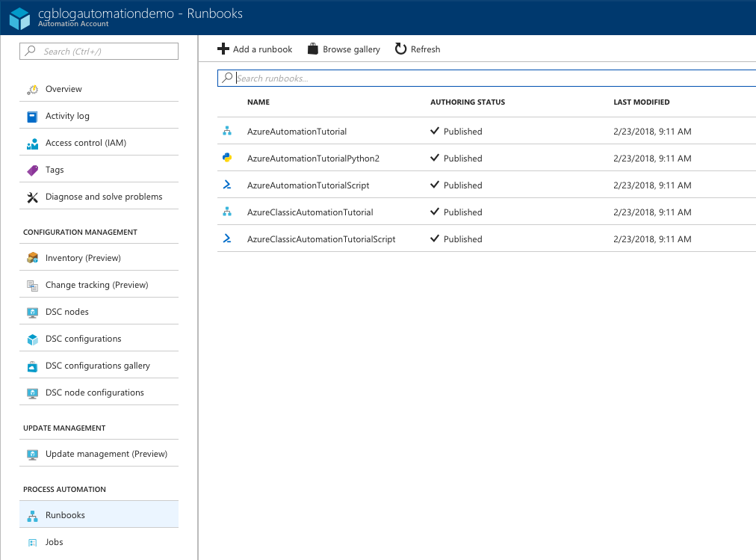Screen dimensions: 756x560
Task: Click the DSC configurations cube icon
Action: (32, 339)
